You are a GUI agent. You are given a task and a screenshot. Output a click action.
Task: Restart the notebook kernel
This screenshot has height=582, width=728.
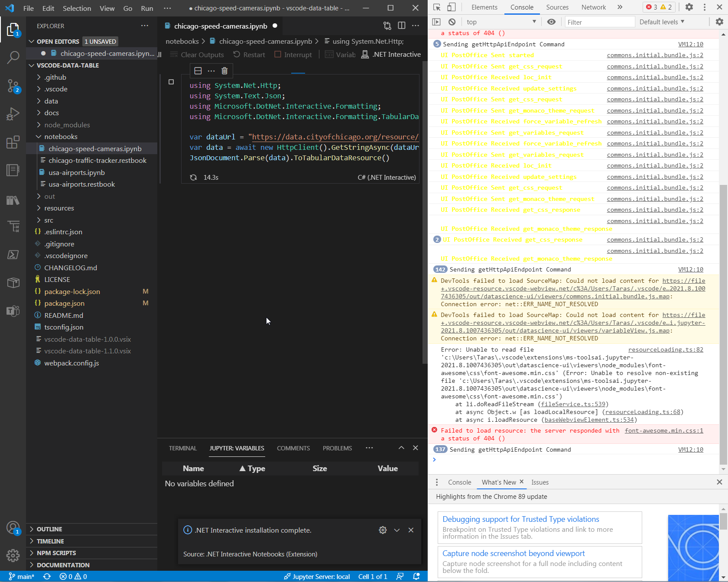pos(249,55)
